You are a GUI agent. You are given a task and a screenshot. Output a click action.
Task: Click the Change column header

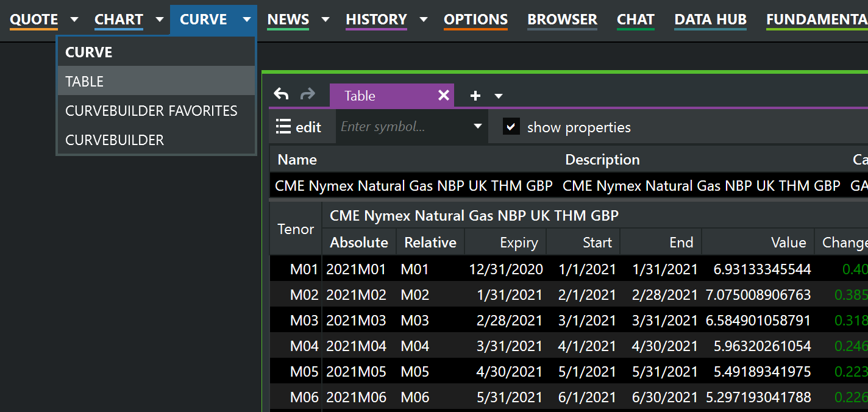point(842,243)
